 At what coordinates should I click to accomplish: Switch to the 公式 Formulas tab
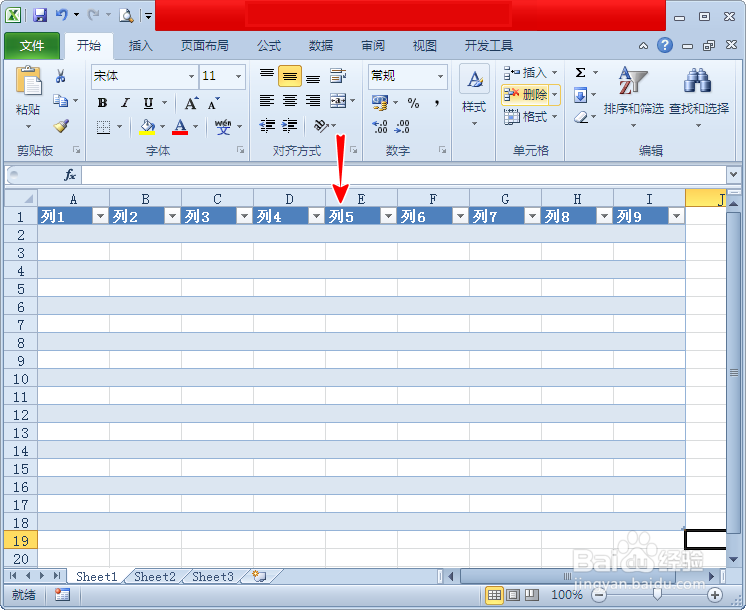[x=269, y=46]
